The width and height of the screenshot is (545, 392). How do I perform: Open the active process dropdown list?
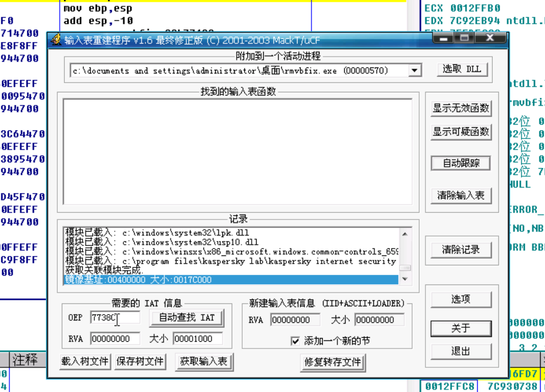pos(415,70)
